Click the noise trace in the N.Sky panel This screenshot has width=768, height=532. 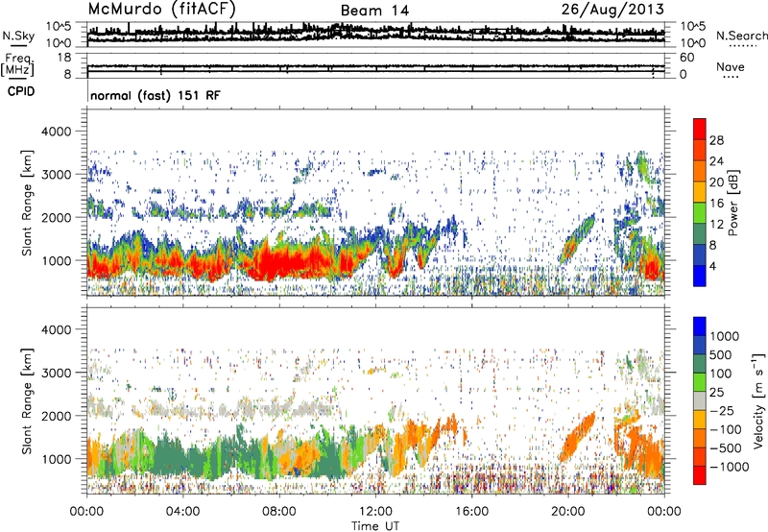click(x=375, y=33)
